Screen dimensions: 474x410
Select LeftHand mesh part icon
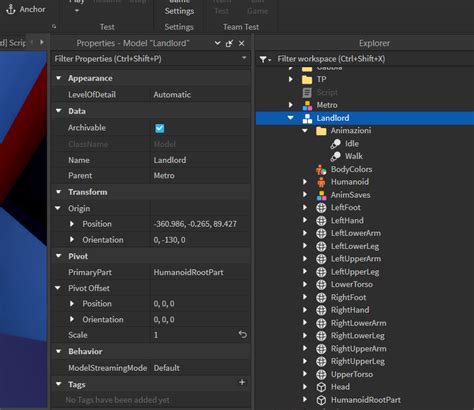tap(321, 221)
